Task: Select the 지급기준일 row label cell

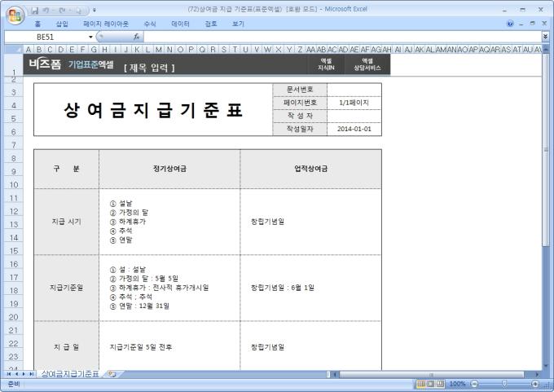Action: tap(67, 288)
